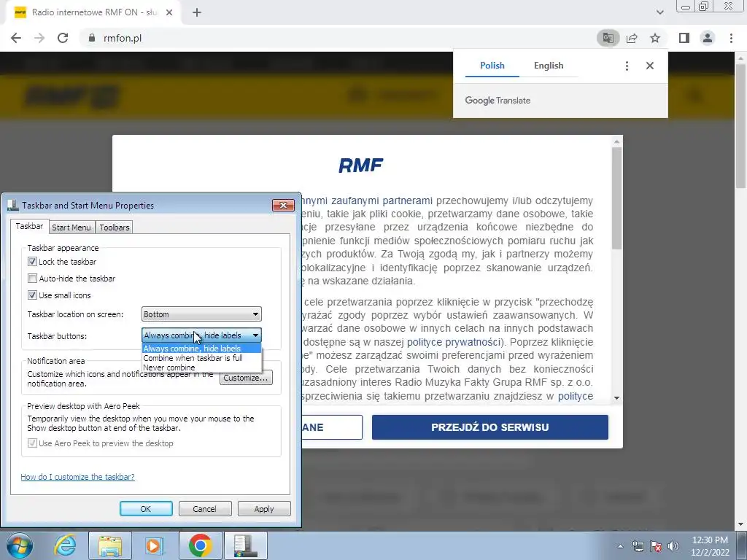This screenshot has height=560, width=747.
Task: Open Chrome profile avatar
Action: pyautogui.click(x=708, y=38)
